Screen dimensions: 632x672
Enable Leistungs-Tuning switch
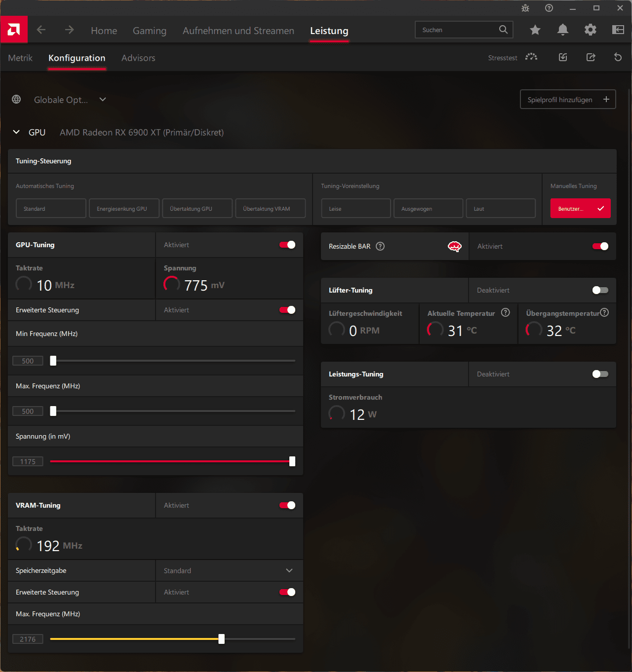tap(600, 374)
